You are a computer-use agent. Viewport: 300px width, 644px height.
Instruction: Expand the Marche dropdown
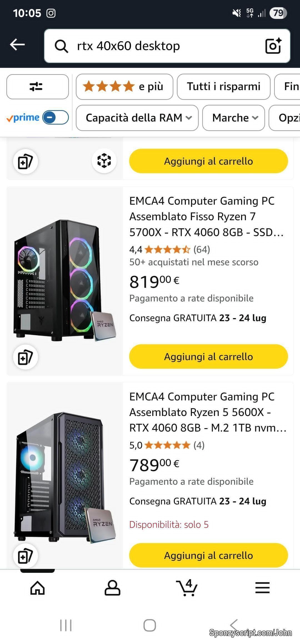(233, 118)
